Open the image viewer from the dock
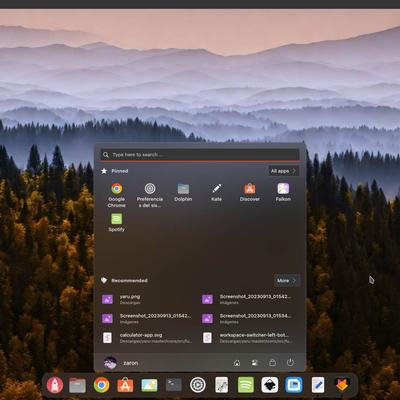 click(149, 385)
